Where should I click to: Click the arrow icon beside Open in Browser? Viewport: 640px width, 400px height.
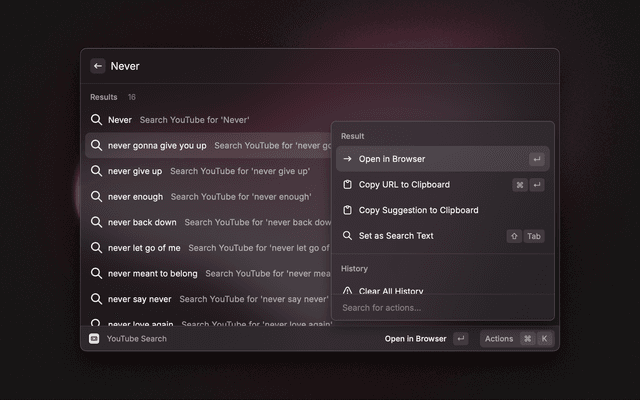pos(347,159)
